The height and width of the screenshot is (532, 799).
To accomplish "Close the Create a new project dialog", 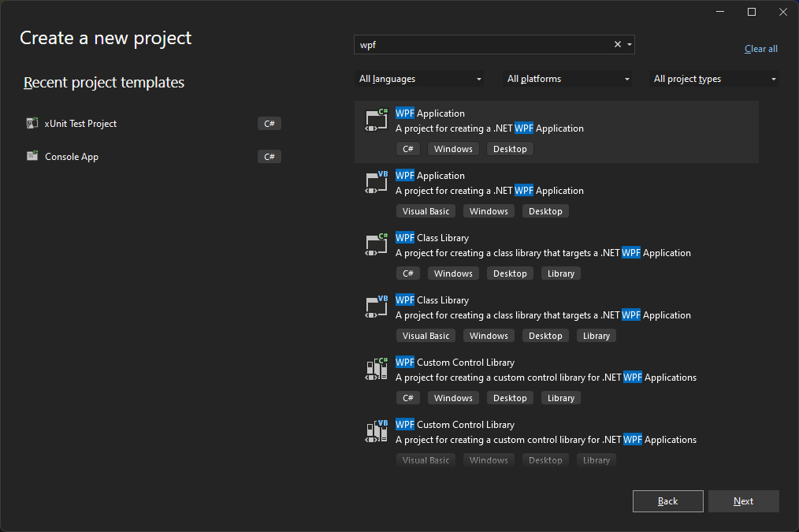I will (783, 12).
